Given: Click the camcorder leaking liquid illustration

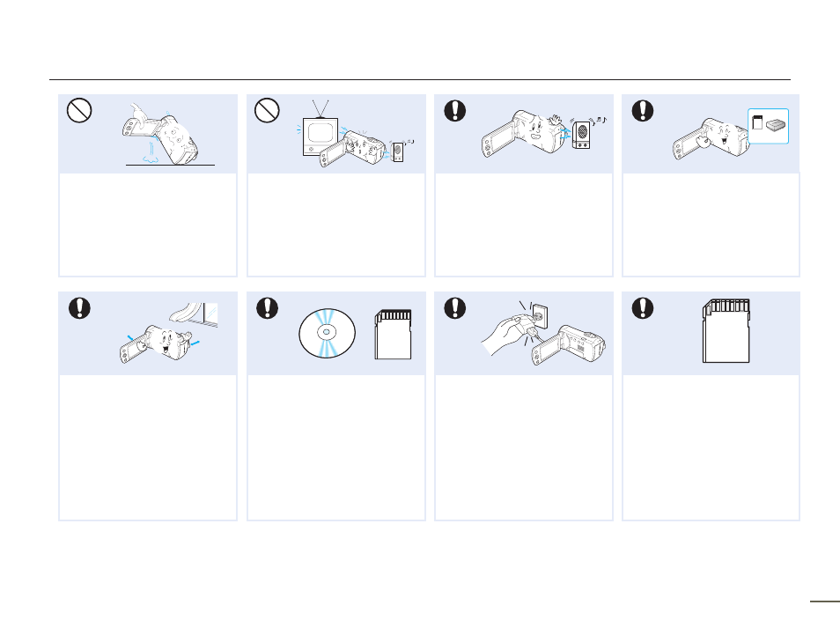Looking at the screenshot, I should pos(161,134).
